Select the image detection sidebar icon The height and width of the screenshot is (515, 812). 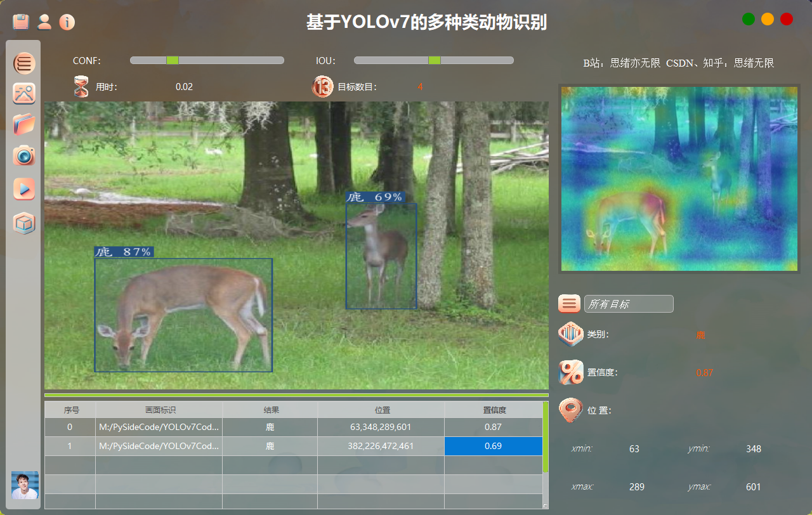(x=24, y=93)
